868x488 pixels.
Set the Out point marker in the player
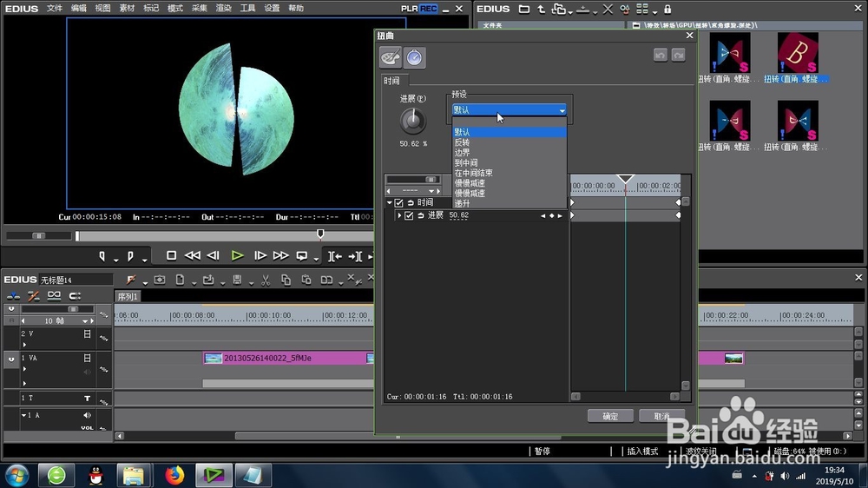point(130,256)
